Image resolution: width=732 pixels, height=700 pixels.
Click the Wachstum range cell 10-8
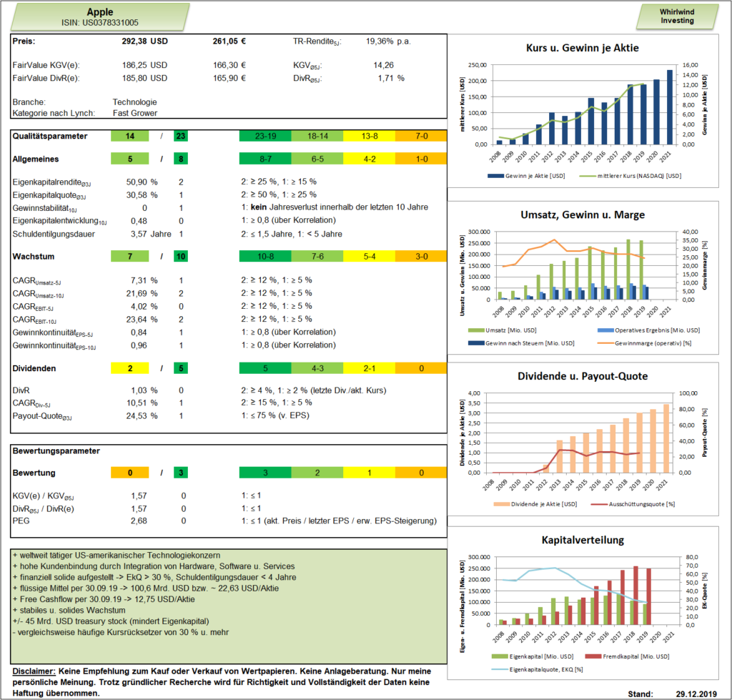[265, 257]
